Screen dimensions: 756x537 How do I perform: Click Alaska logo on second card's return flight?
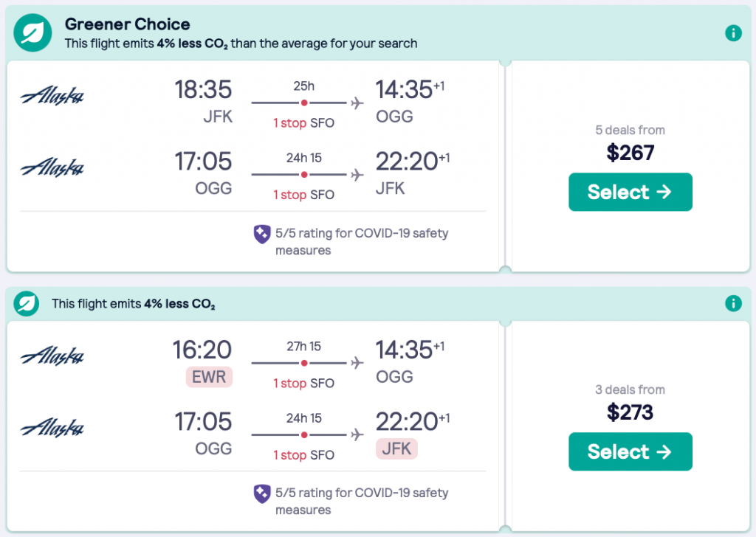(x=52, y=427)
